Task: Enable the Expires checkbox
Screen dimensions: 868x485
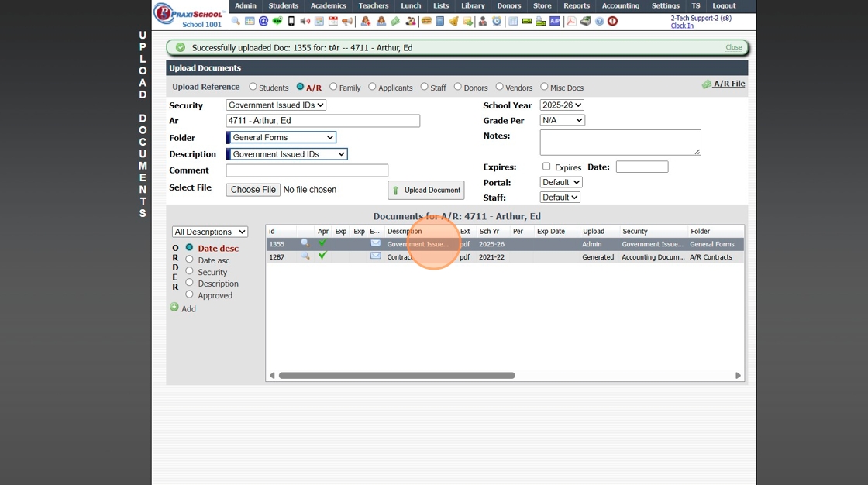Action: 546,166
